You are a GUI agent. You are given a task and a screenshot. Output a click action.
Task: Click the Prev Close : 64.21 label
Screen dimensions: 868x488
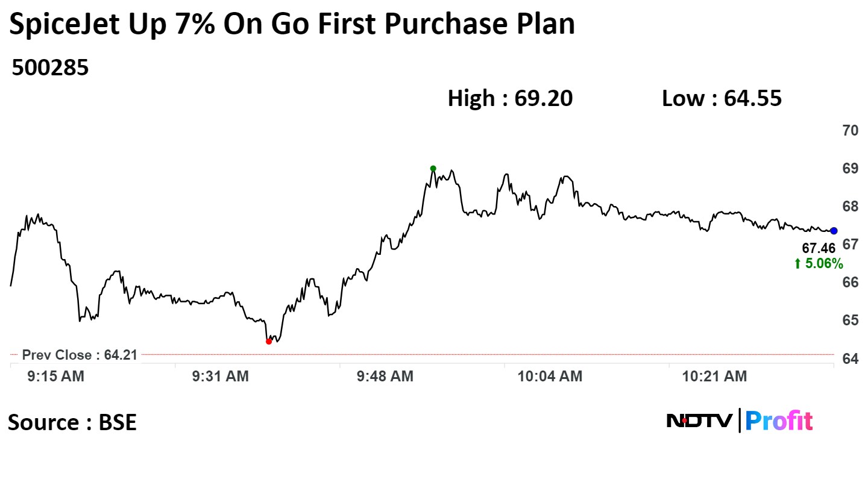pyautogui.click(x=80, y=355)
